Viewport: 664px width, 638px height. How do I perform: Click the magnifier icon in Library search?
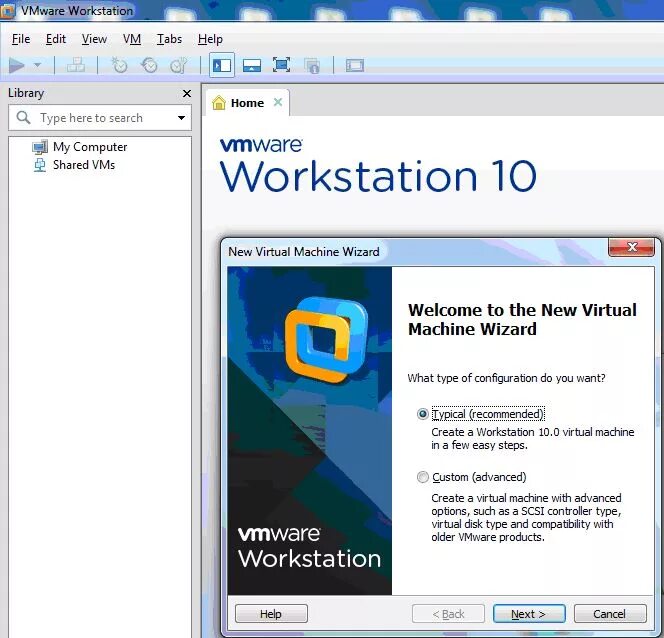(23, 117)
